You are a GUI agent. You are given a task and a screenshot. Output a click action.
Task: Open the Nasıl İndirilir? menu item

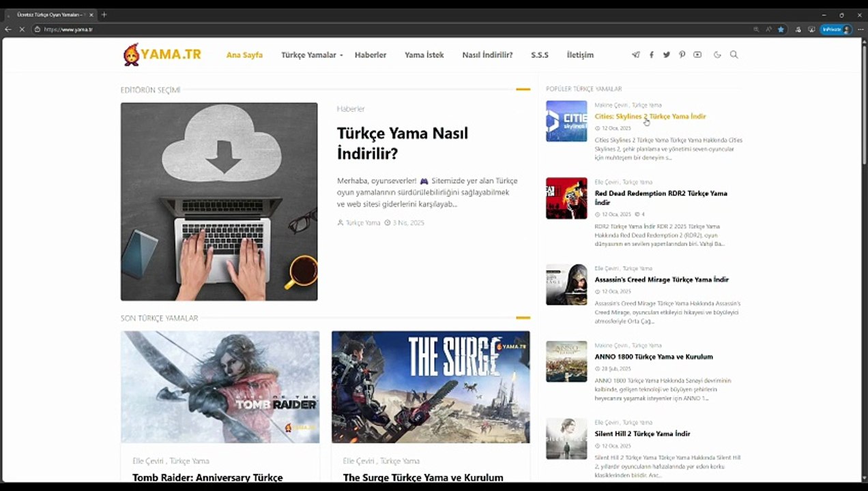(487, 55)
